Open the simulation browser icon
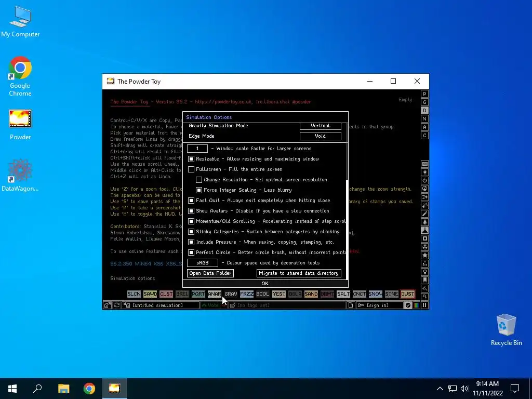Image resolution: width=532 pixels, height=399 pixels. pyautogui.click(x=107, y=305)
